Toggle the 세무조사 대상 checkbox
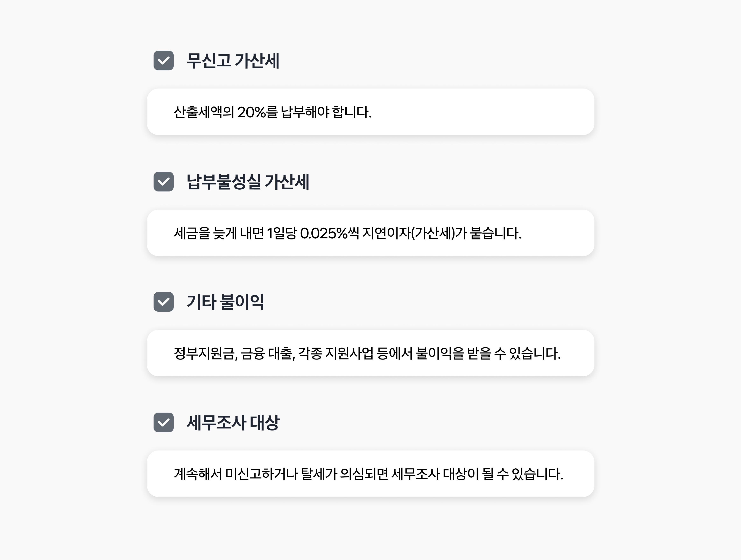 click(x=163, y=422)
